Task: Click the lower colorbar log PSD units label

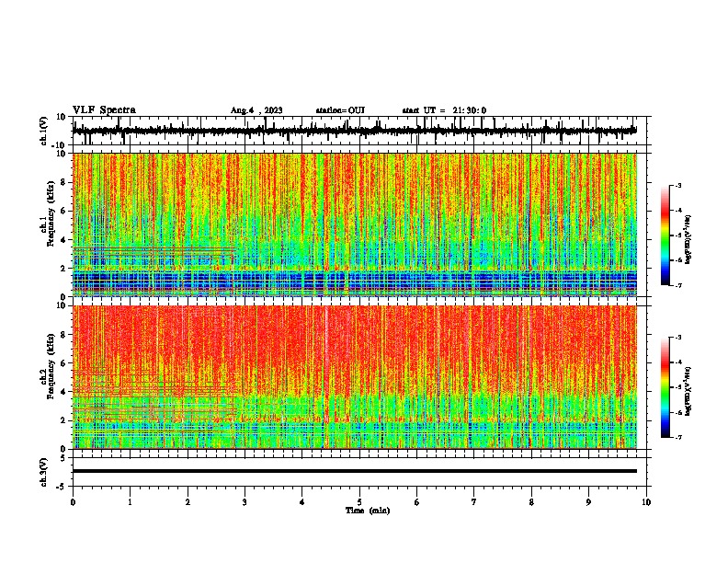Action: pos(688,392)
